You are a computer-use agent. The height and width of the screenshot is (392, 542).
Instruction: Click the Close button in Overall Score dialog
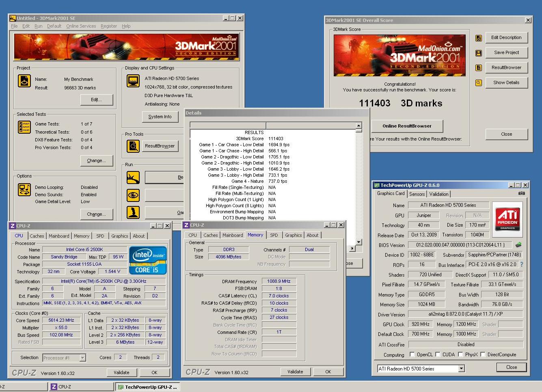click(x=506, y=134)
